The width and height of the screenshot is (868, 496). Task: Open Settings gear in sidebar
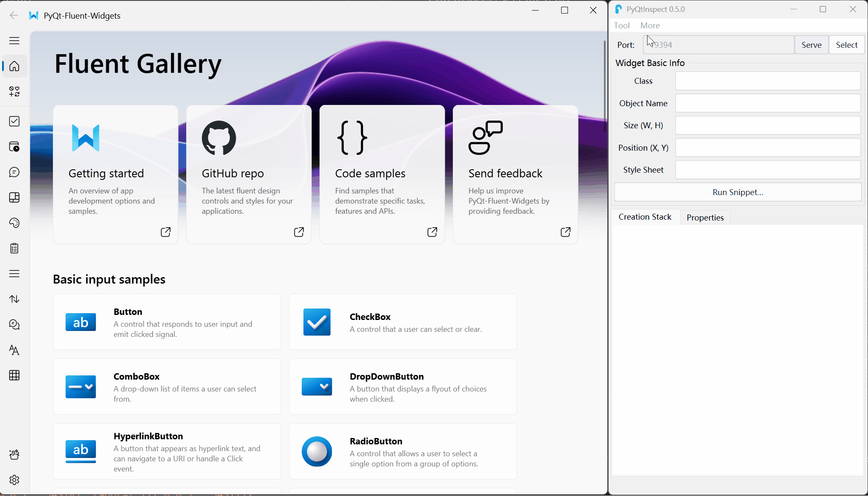tap(14, 480)
